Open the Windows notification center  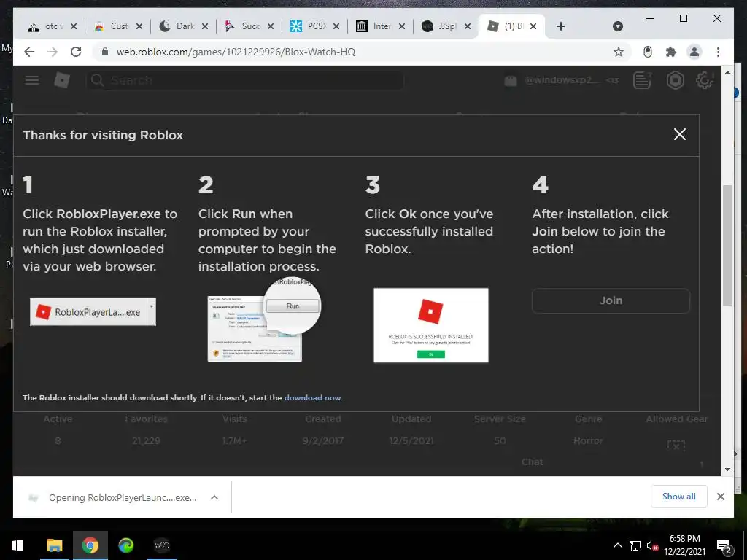tap(724, 547)
